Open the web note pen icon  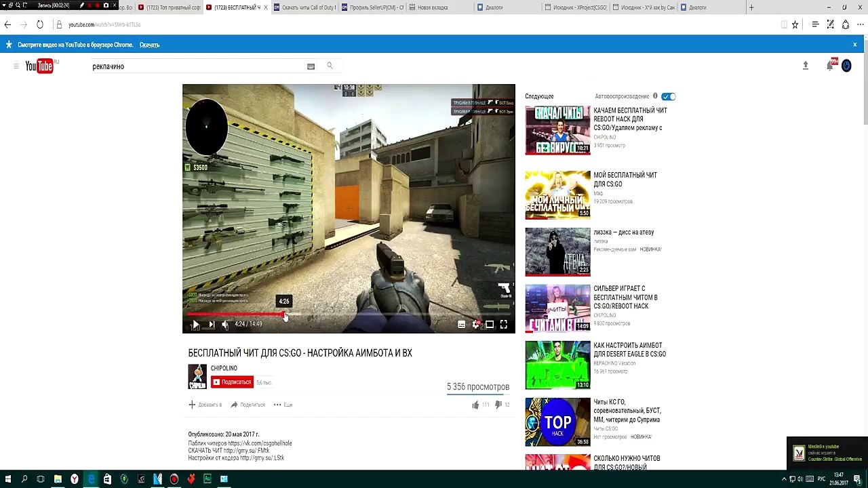pos(830,24)
